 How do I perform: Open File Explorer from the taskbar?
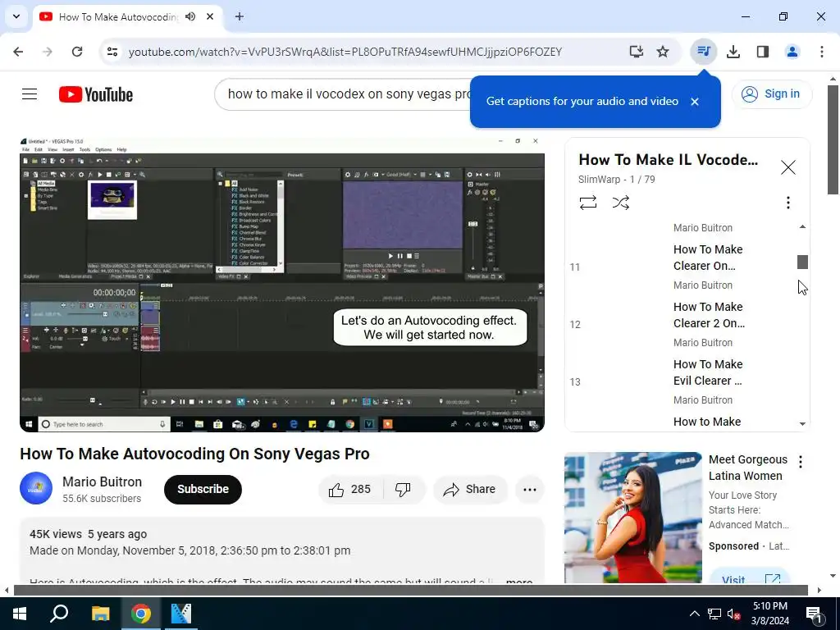click(100, 614)
